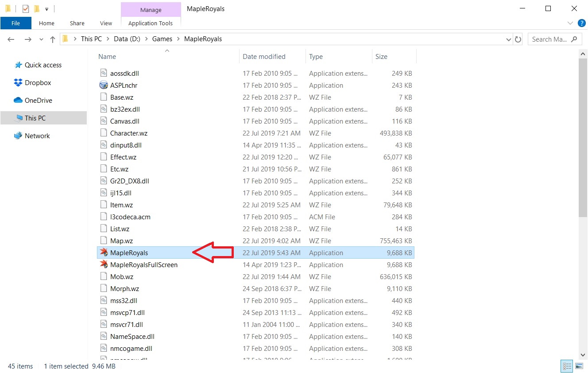Expand the chevron after Games in path
This screenshot has width=588, height=373.
click(178, 39)
